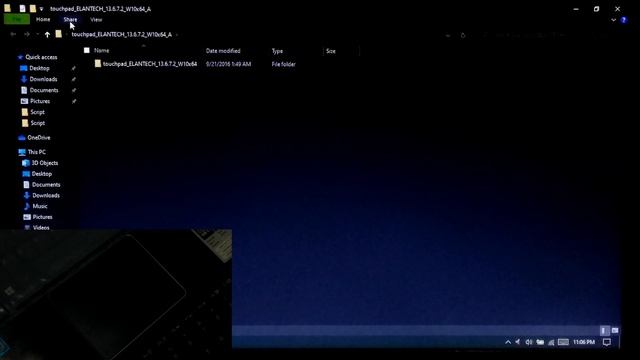The width and height of the screenshot is (640, 360).
Task: Sort by Date modified column
Action: tap(223, 51)
